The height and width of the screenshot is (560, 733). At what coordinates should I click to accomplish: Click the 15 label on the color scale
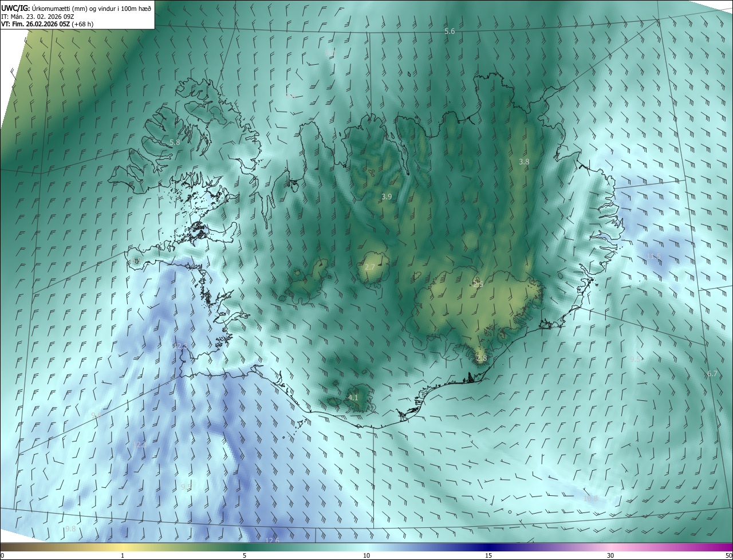click(x=488, y=555)
